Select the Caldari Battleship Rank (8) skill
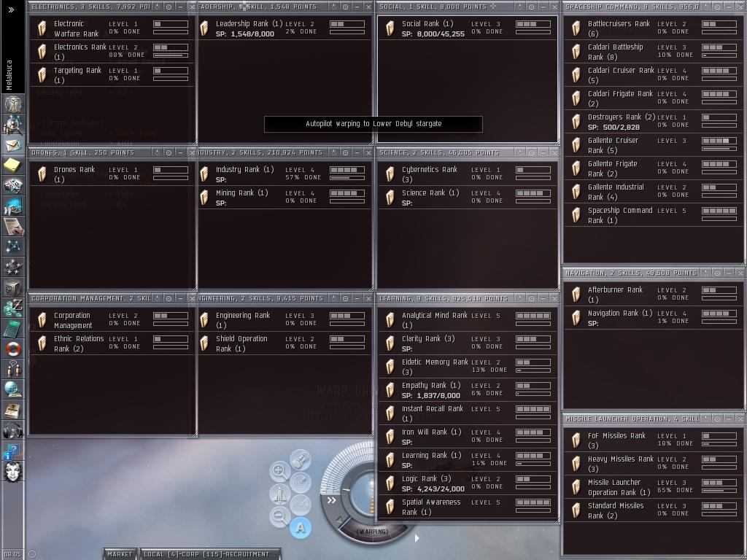Screen dimensions: 747x560 653,52
